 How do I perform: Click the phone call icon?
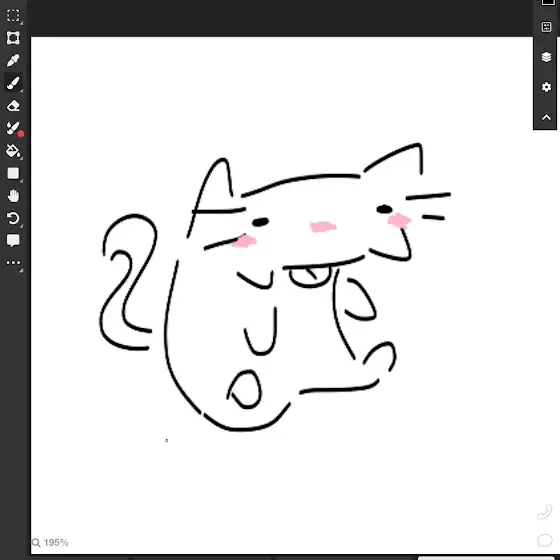[x=545, y=512]
